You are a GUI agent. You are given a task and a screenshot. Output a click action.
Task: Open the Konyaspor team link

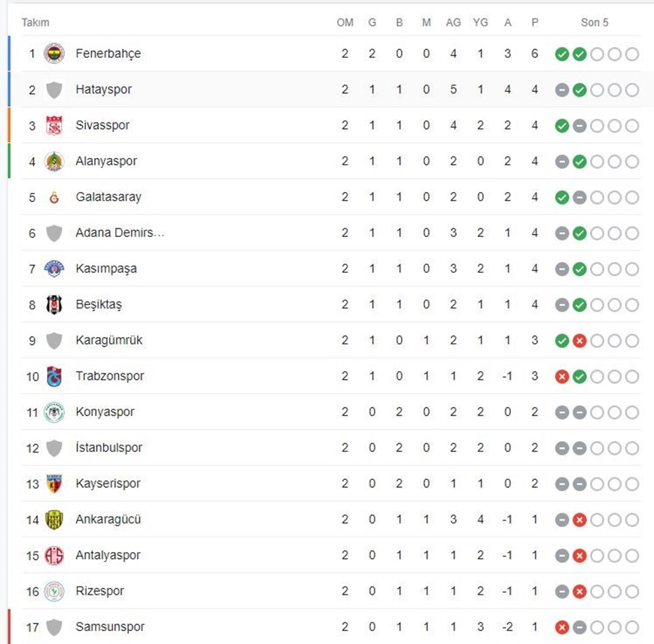click(x=105, y=412)
